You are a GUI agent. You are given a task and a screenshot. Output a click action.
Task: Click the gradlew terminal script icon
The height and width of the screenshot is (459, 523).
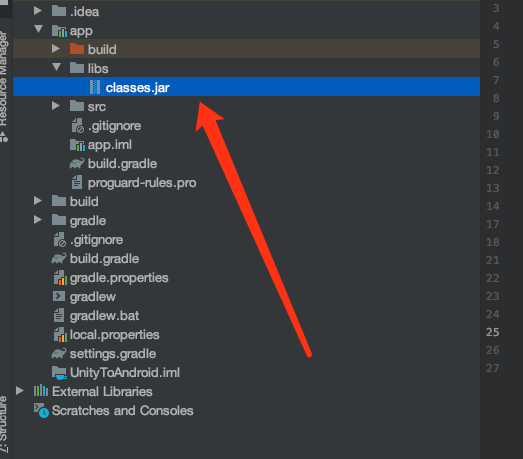(59, 296)
